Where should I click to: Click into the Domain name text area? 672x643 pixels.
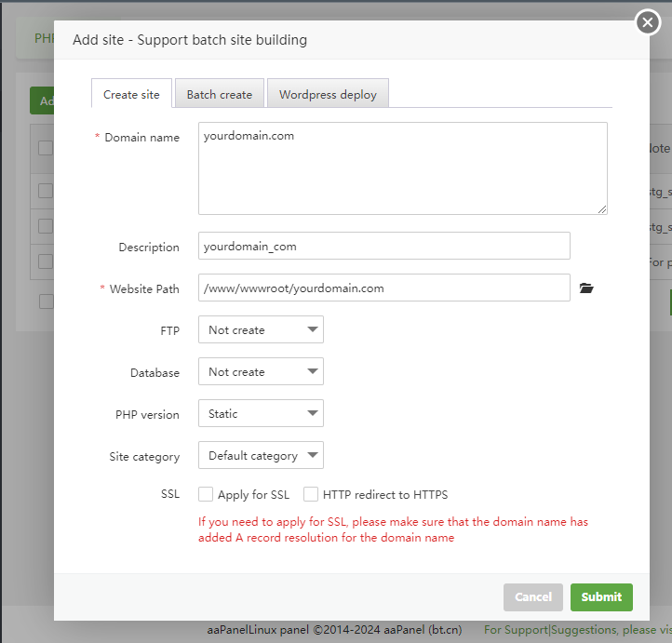(402, 168)
